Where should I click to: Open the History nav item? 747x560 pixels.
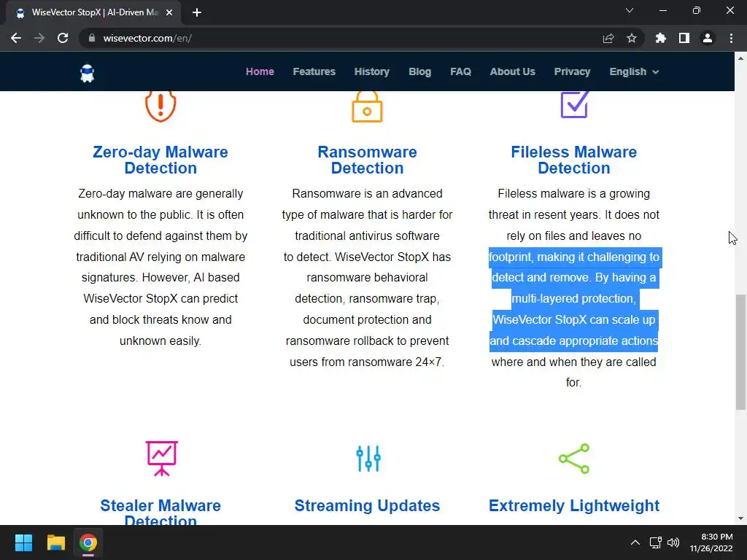(x=371, y=71)
